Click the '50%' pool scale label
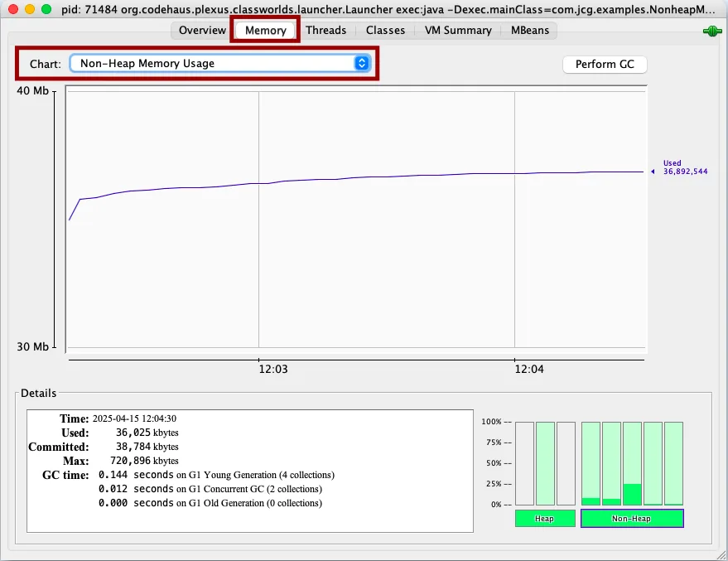Viewport: 728px width, 561px height. pos(494,463)
